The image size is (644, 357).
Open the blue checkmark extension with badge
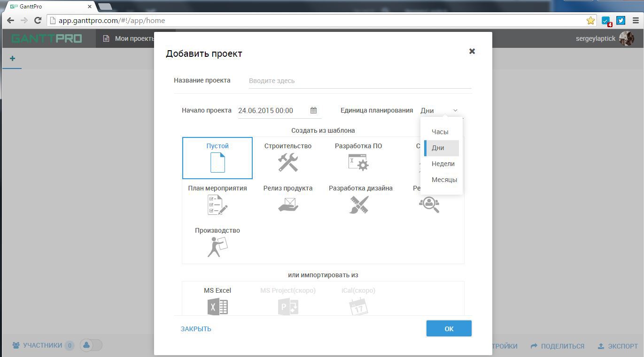coord(606,21)
